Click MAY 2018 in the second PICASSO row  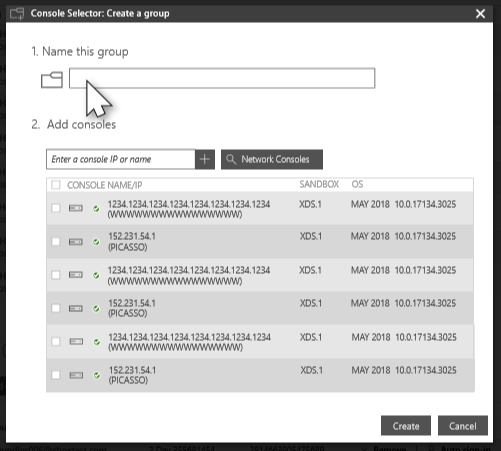click(x=370, y=303)
